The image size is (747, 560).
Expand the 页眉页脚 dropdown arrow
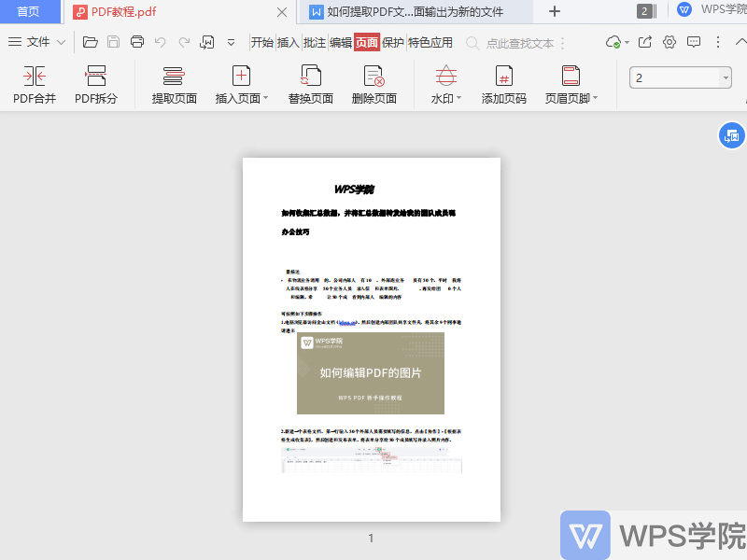pos(596,98)
